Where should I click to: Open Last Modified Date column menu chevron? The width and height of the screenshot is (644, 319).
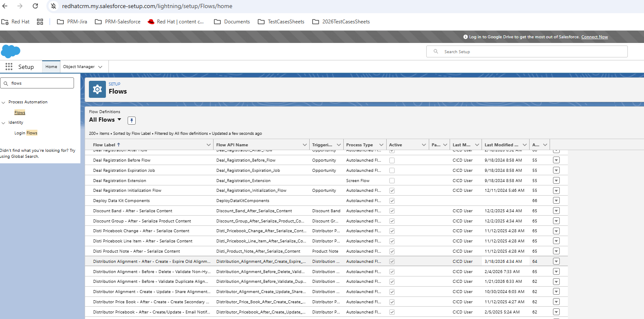pyautogui.click(x=524, y=145)
